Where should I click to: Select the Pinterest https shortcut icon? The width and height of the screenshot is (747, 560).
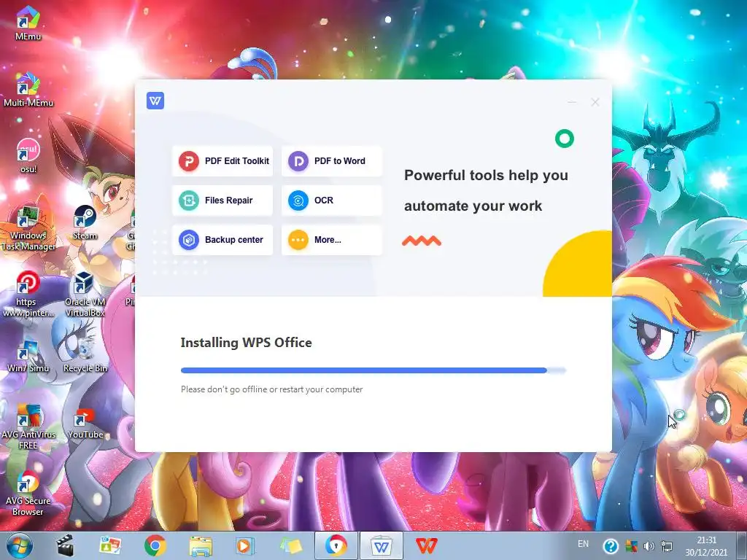tap(28, 295)
